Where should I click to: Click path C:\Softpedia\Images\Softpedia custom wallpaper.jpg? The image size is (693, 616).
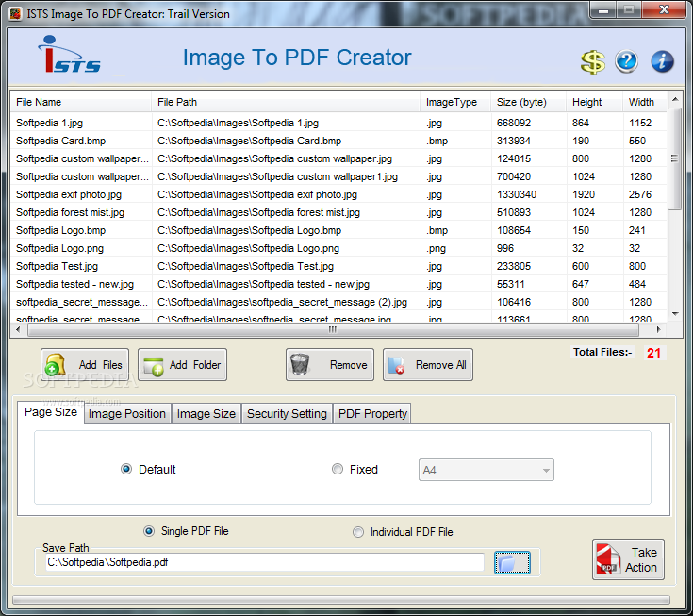tap(274, 158)
